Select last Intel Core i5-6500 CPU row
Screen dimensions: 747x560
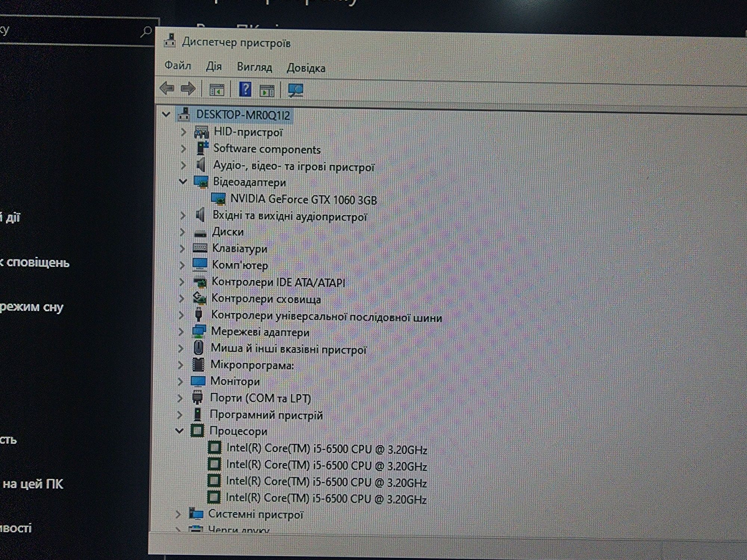point(326,498)
